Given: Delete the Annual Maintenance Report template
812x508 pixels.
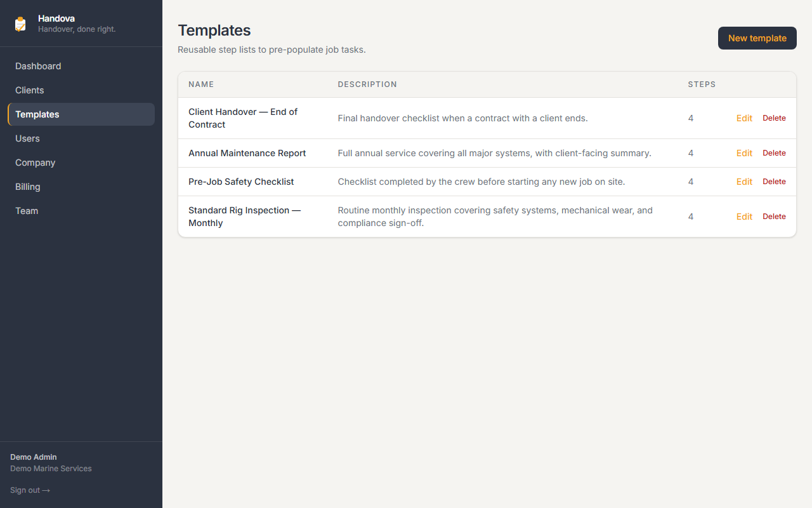Looking at the screenshot, I should pos(774,153).
